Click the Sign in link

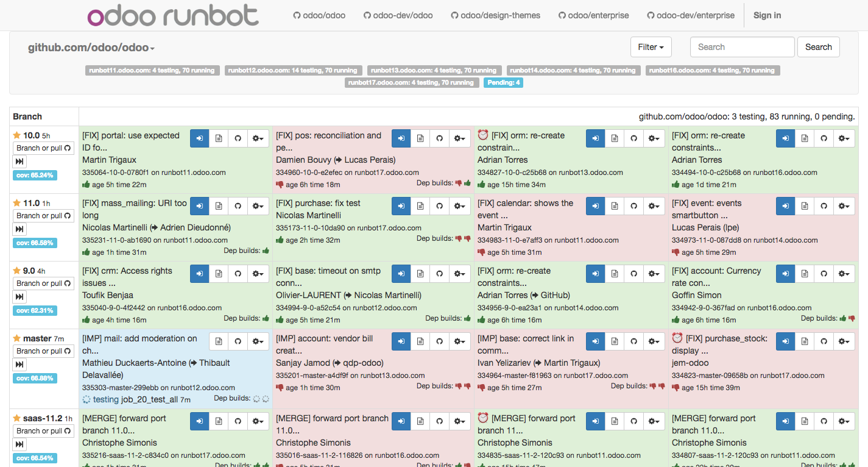pos(766,15)
